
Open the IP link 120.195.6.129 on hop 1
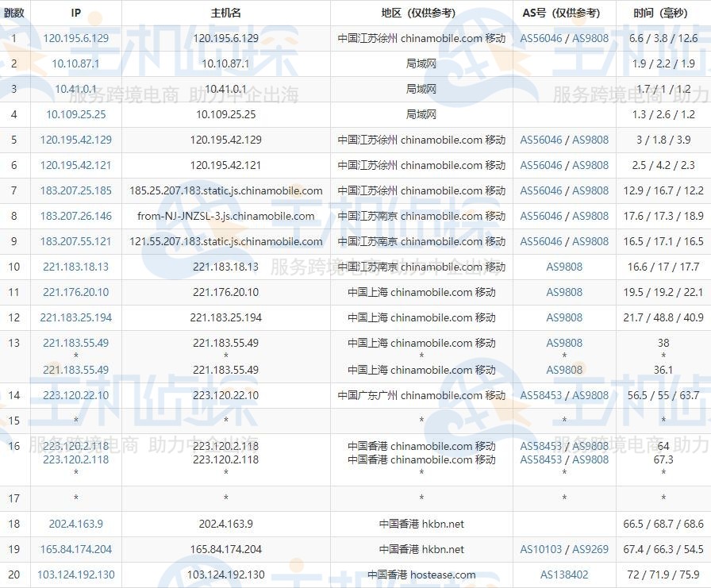pyautogui.click(x=75, y=38)
